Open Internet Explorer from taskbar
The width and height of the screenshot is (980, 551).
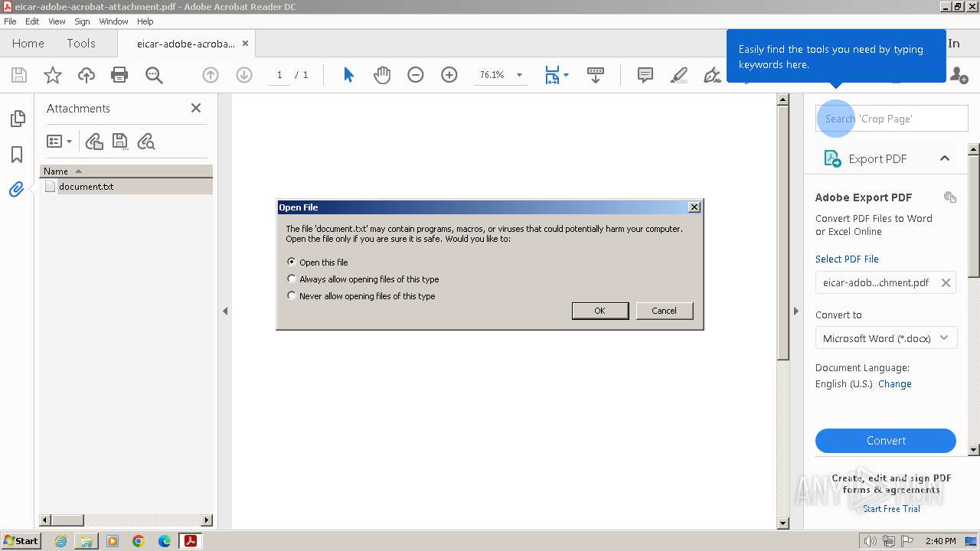tap(60, 541)
